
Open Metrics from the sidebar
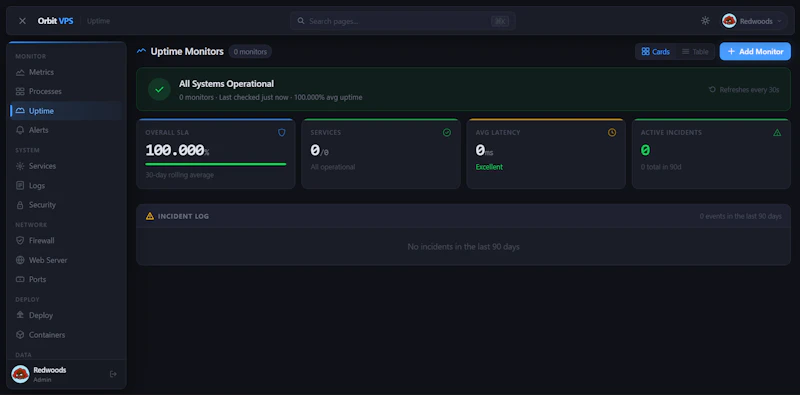click(x=66, y=72)
